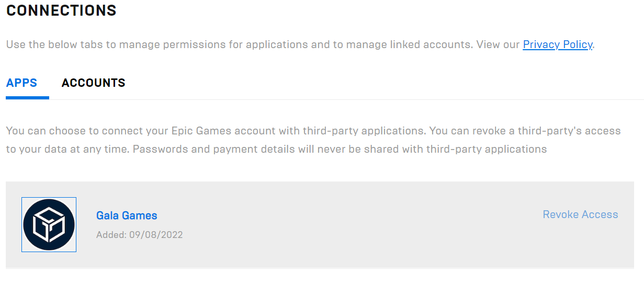Click the CONNECTIONS page heading
Image resolution: width=644 pixels, height=284 pixels.
click(x=61, y=10)
